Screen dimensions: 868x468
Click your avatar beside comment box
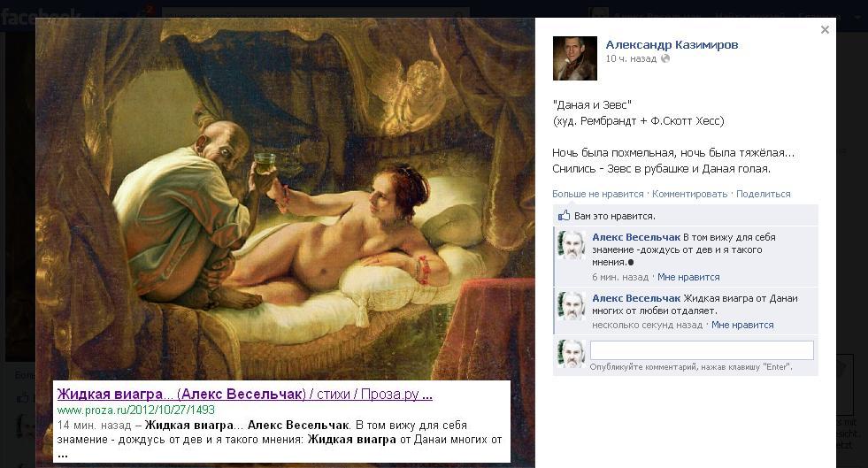(x=572, y=354)
